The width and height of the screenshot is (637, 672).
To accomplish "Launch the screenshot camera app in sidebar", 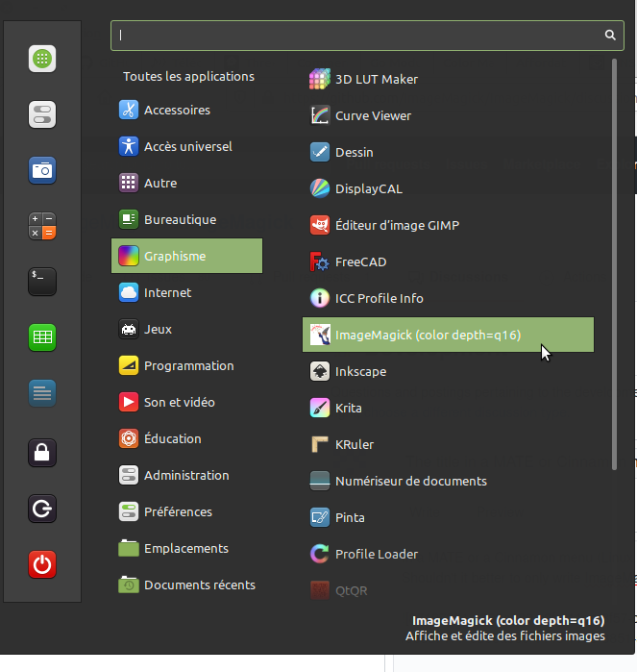I will pos(42,170).
